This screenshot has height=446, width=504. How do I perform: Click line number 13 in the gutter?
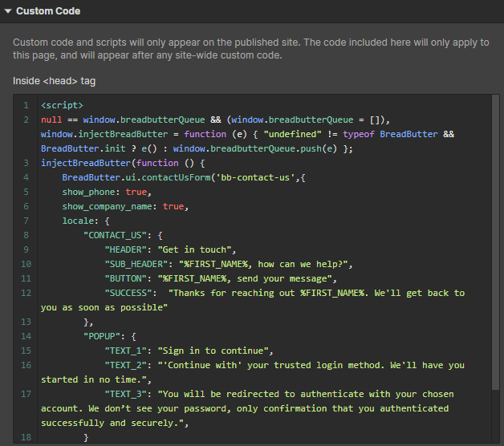coord(26,322)
